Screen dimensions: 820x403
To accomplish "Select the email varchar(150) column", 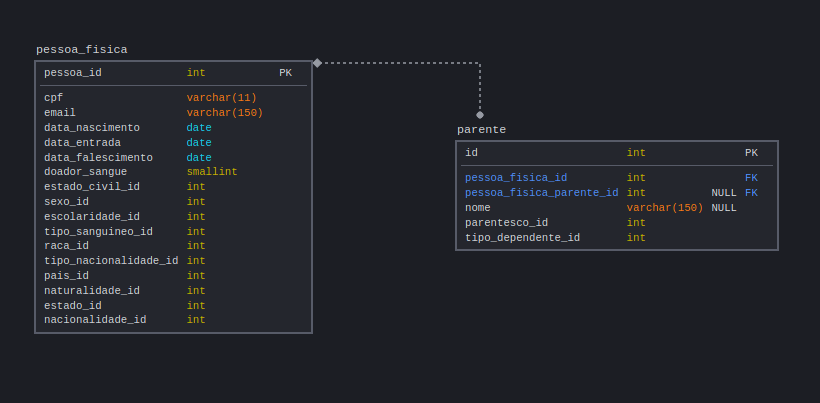I will click(173, 113).
